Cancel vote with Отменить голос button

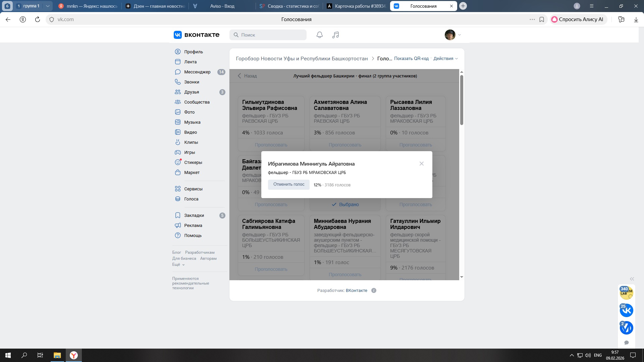(288, 184)
